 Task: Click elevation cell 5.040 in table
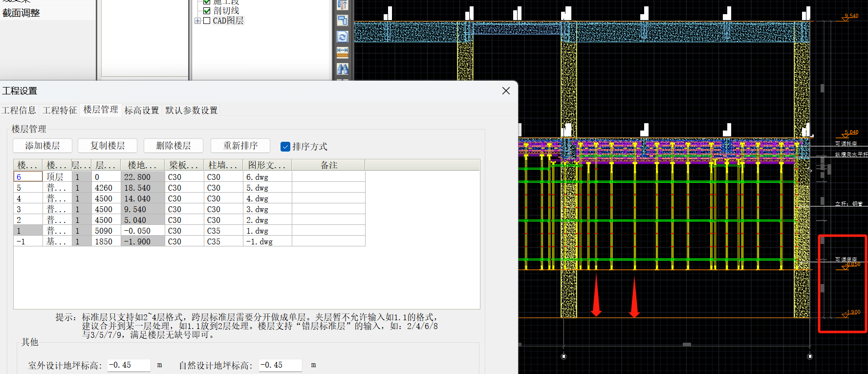(143, 220)
